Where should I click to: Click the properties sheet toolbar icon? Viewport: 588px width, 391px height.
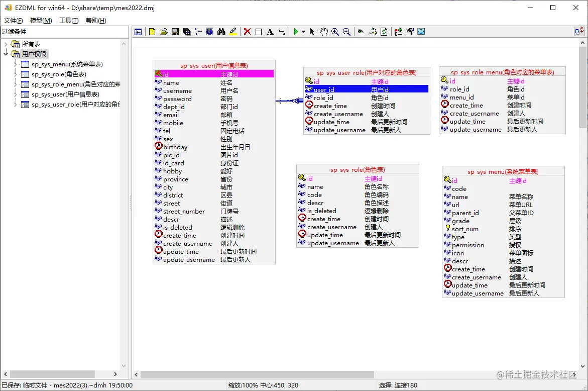click(x=410, y=32)
